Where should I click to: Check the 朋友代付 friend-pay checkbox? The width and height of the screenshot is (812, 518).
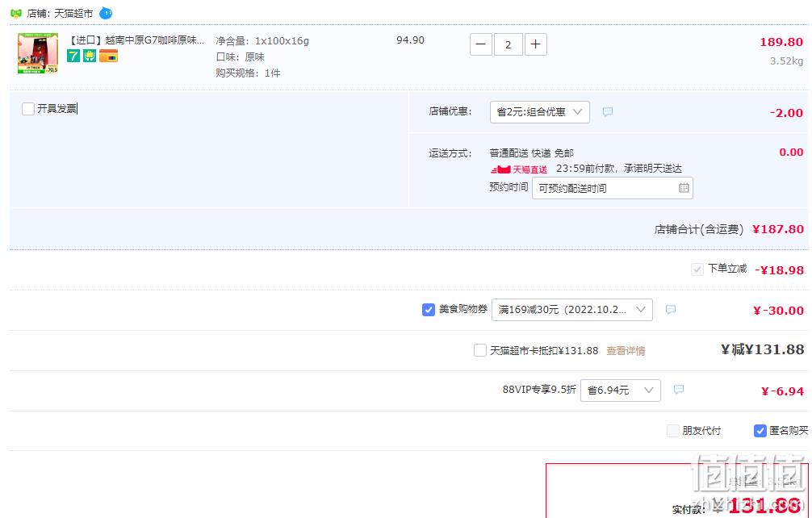pyautogui.click(x=672, y=431)
